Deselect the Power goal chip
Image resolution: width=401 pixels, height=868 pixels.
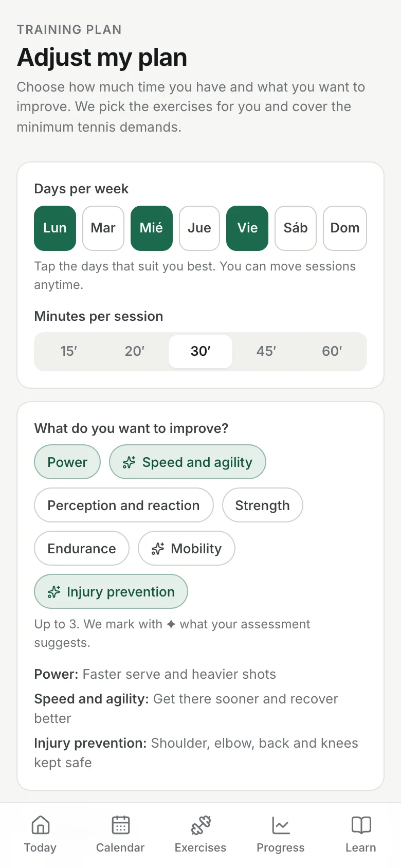pyautogui.click(x=67, y=462)
